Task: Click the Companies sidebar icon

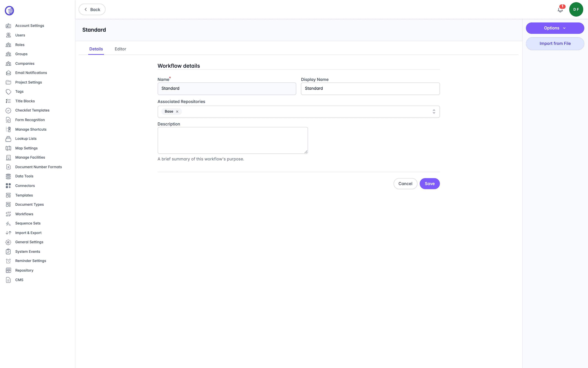Action: 8,63
